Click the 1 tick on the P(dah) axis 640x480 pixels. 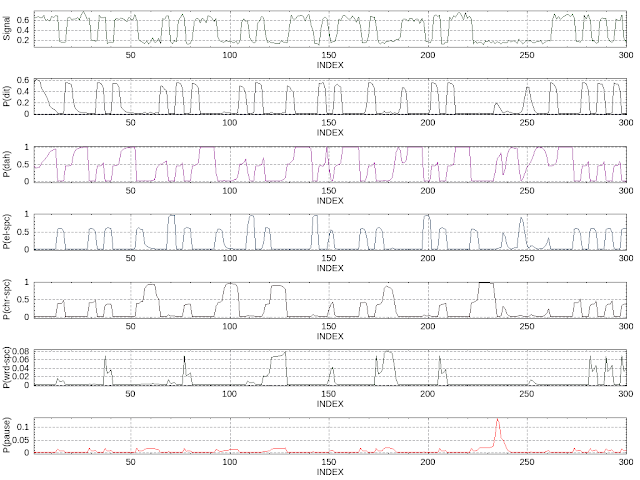pos(27,147)
